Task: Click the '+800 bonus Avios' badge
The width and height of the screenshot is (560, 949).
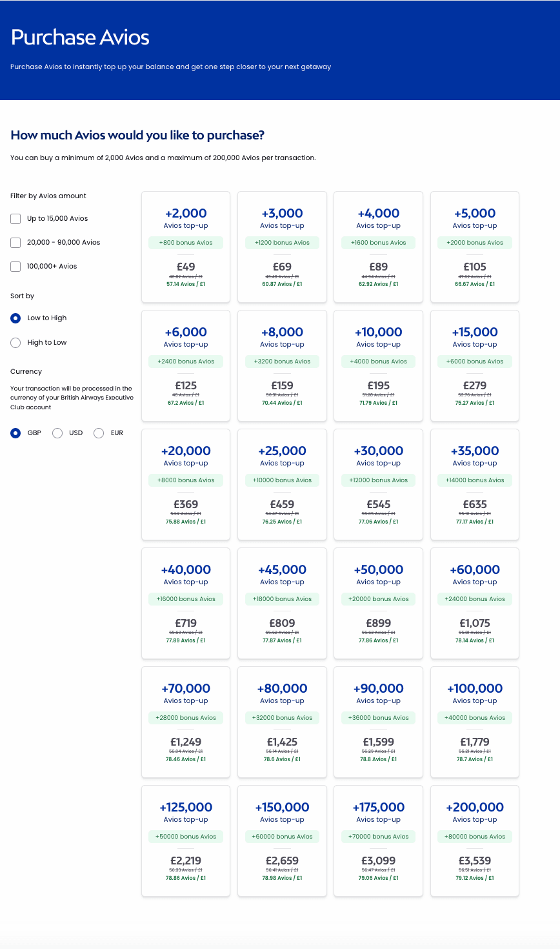Action: [186, 243]
